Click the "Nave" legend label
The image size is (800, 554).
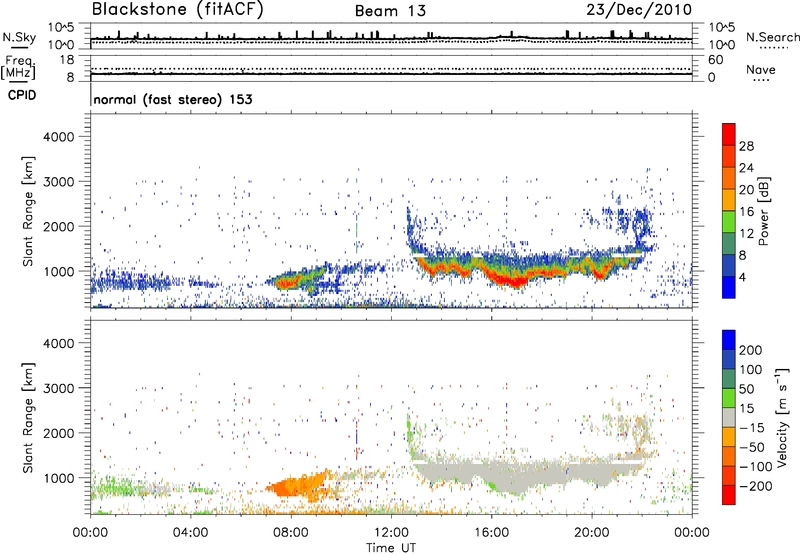(x=761, y=70)
